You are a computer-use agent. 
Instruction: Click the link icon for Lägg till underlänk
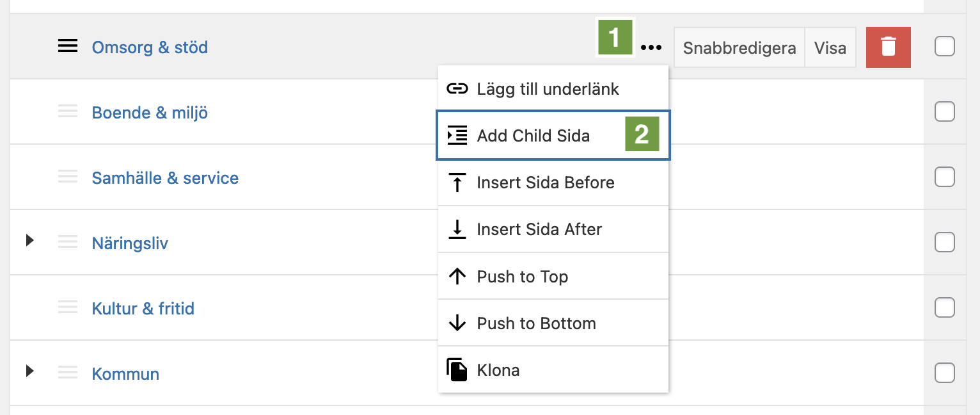457,88
